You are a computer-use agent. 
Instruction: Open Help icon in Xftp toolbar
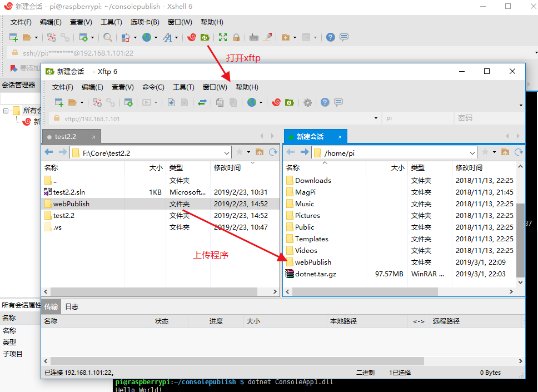[x=325, y=102]
